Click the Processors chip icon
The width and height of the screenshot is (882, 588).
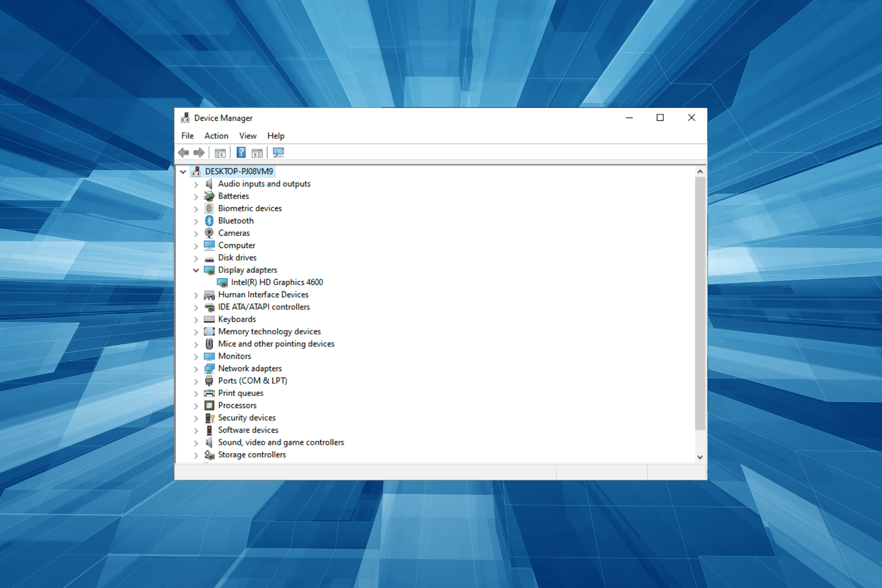coord(209,406)
